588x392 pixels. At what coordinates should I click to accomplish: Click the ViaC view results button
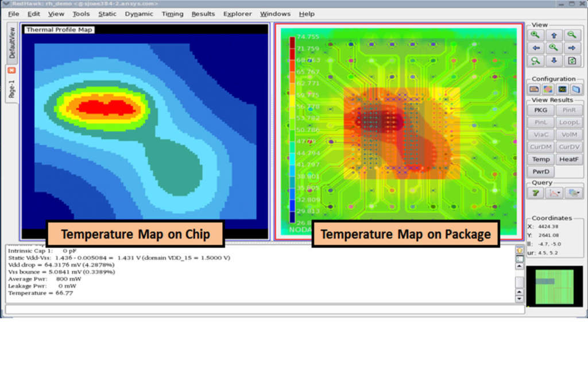tap(540, 135)
